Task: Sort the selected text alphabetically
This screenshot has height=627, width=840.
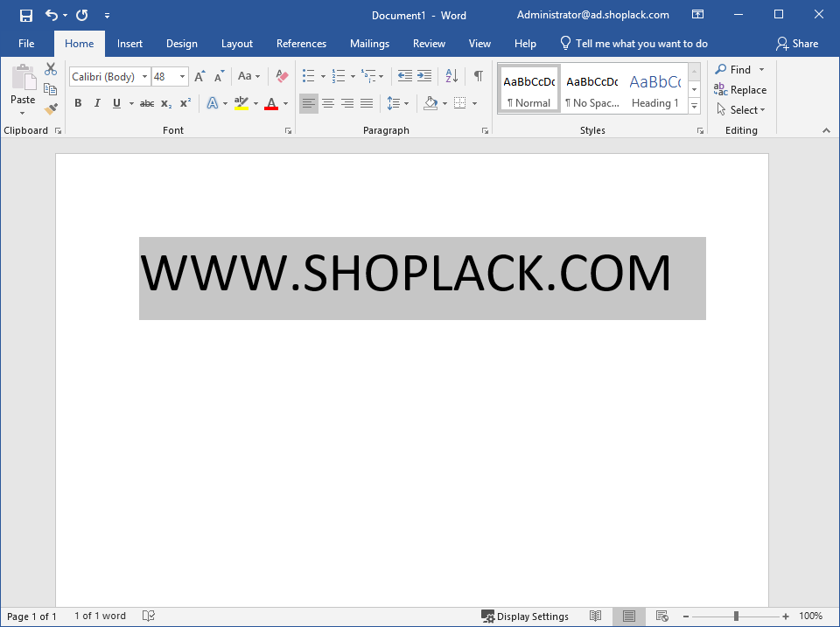Action: 451,76
